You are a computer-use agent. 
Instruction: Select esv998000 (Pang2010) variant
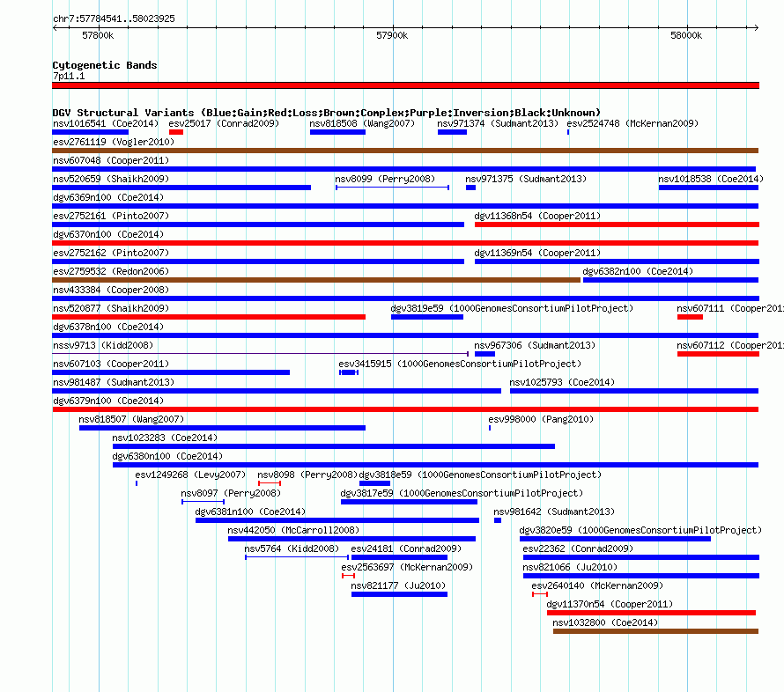tap(490, 428)
